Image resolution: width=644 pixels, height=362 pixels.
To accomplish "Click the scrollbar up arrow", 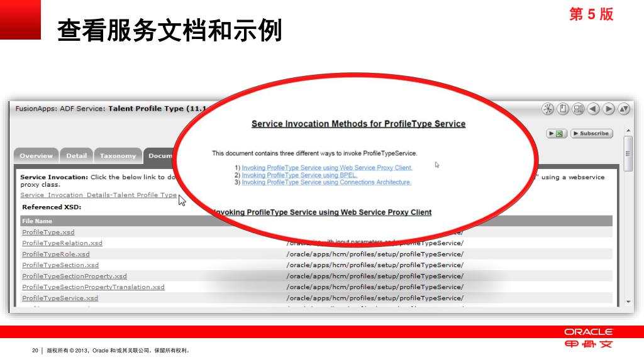I will 628,131.
